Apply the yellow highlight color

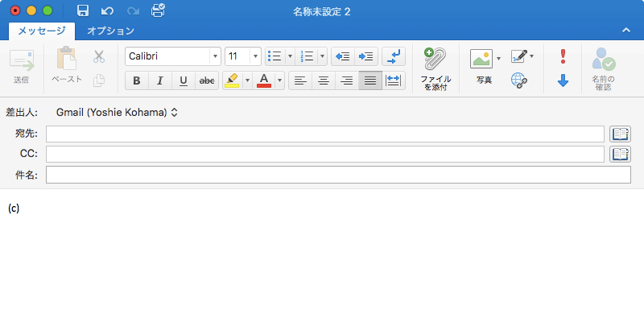click(233, 80)
